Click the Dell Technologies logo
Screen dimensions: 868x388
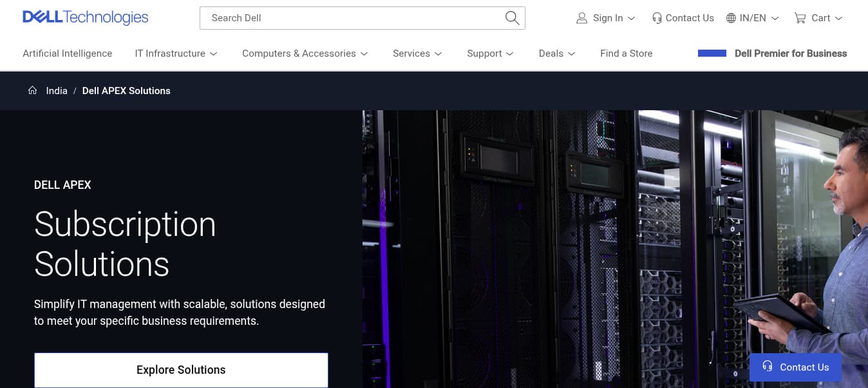[86, 17]
